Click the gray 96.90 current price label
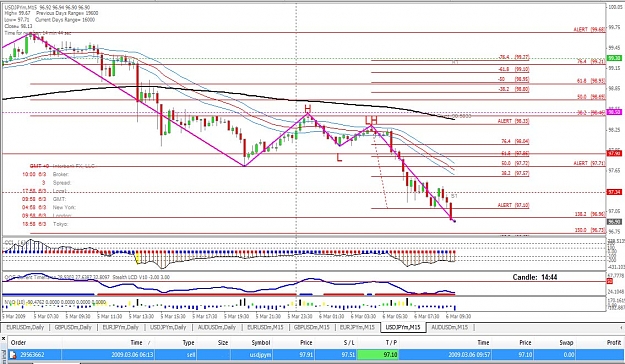The height and width of the screenshot is (364, 625). [614, 222]
